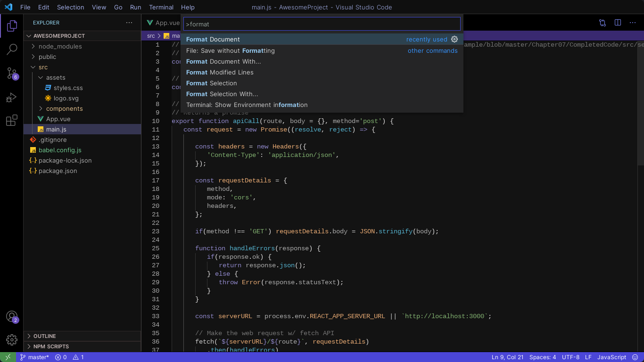Open warnings count in status bar
The width and height of the screenshot is (644, 362).
78,357
